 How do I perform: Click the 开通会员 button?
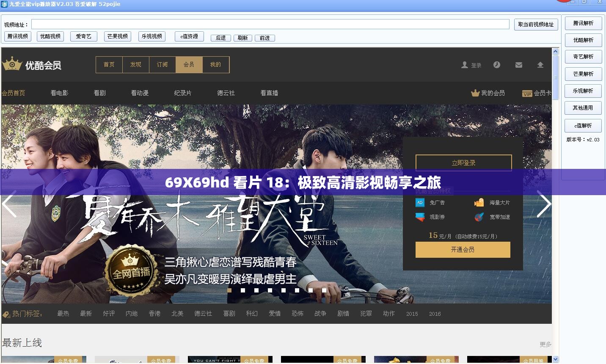(x=463, y=250)
